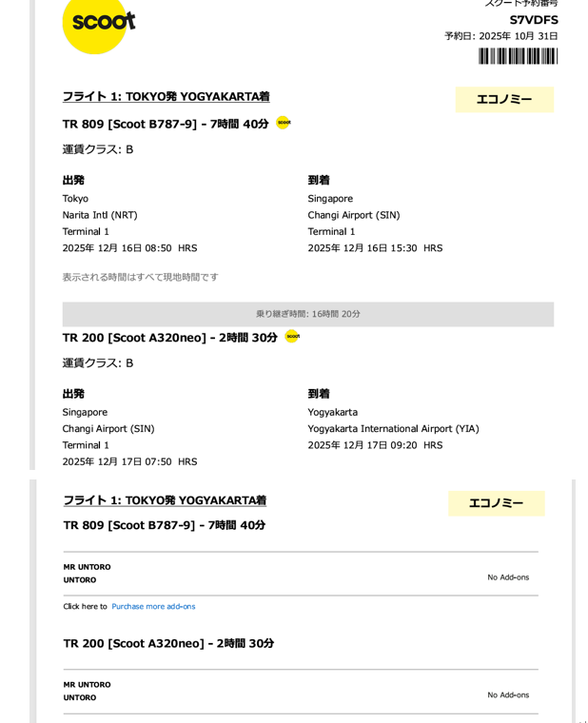Click the Scoot badge icon beside TR 200 duration
The image size is (588, 723).
292,336
